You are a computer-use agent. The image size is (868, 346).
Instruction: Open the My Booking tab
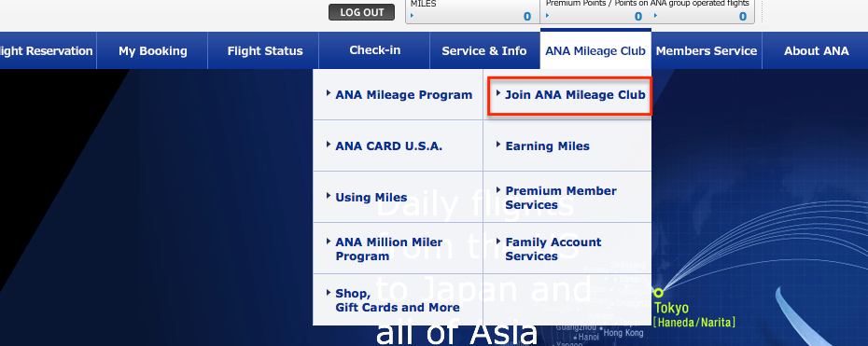152,51
